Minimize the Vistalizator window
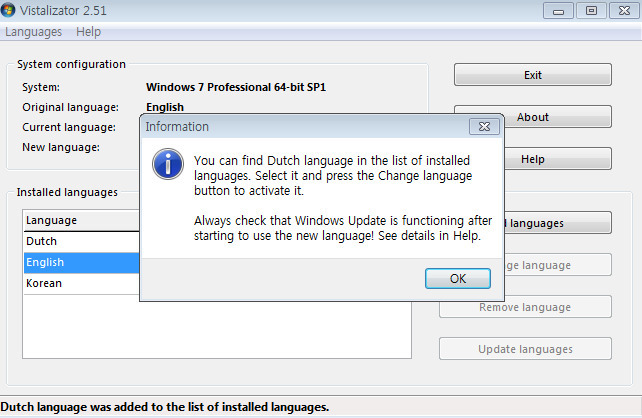The height and width of the screenshot is (418, 642). 558,11
